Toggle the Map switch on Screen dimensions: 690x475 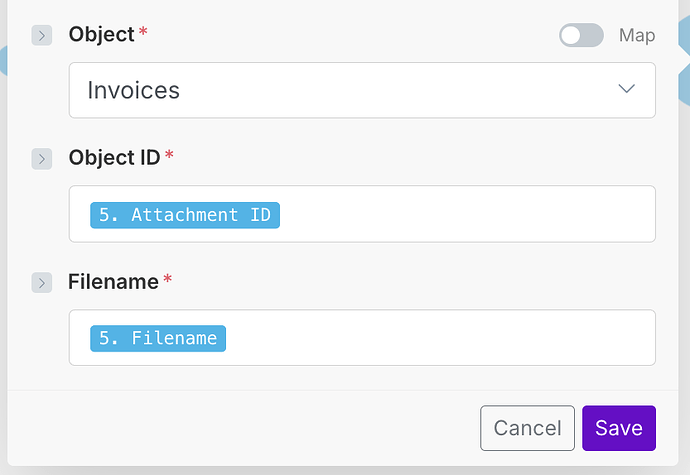[581, 36]
